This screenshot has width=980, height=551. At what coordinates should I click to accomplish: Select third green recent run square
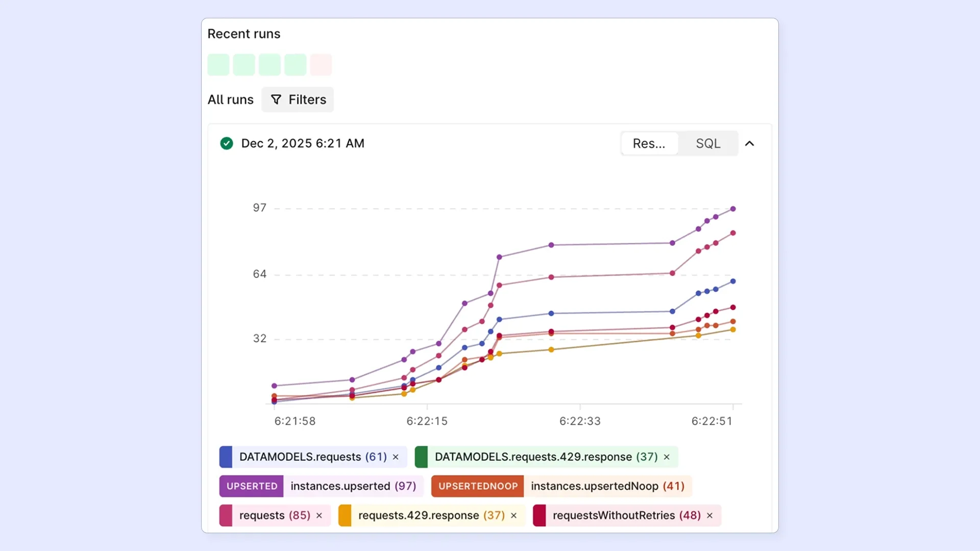coord(269,65)
